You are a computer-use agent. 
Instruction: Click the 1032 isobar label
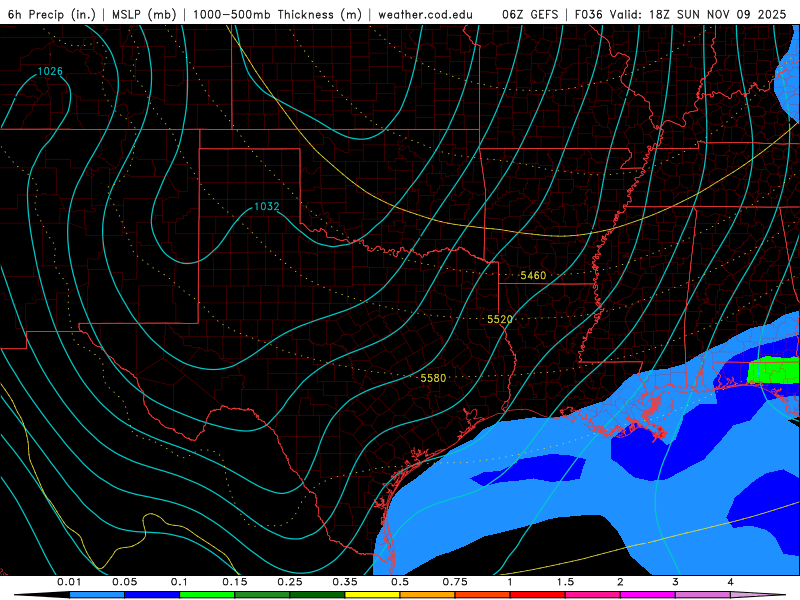(267, 206)
